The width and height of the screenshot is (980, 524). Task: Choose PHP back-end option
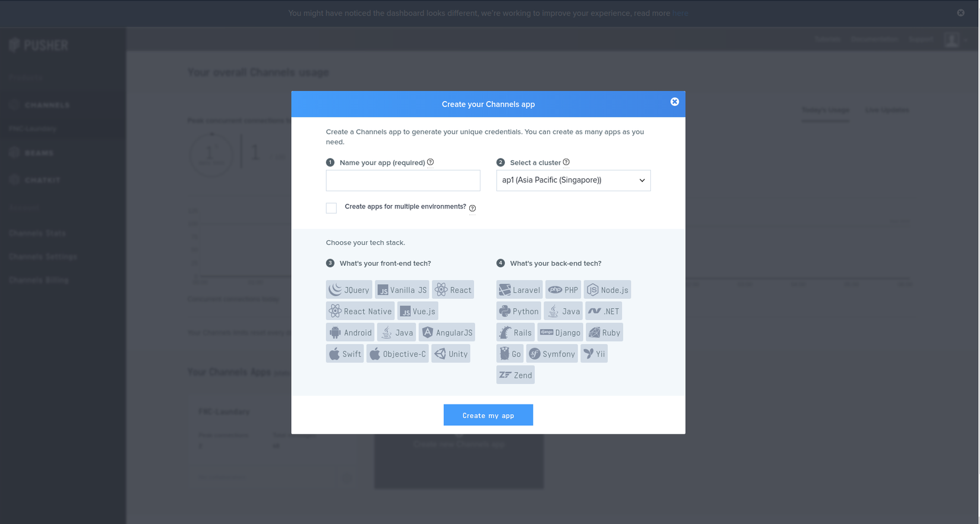pyautogui.click(x=563, y=289)
